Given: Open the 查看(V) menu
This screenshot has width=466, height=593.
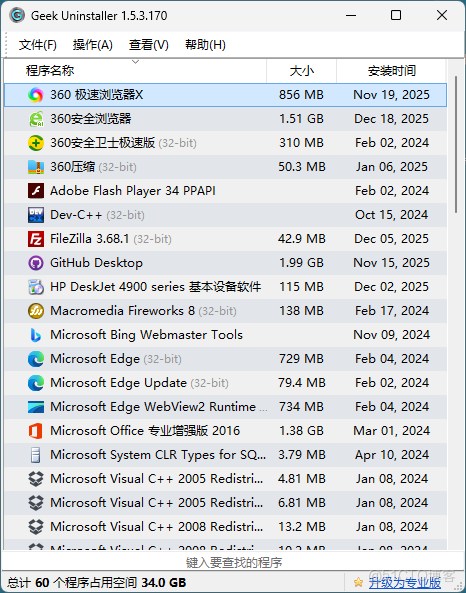Looking at the screenshot, I should pos(149,45).
